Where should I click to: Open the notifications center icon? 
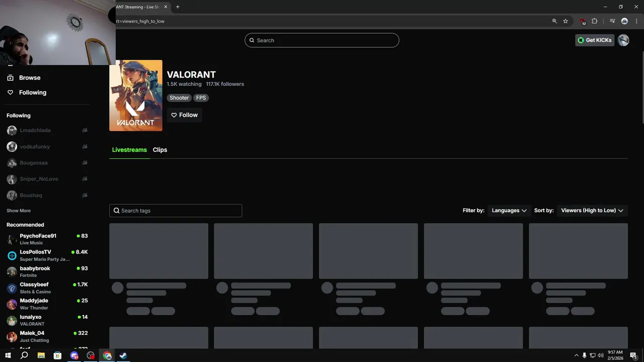(633, 355)
